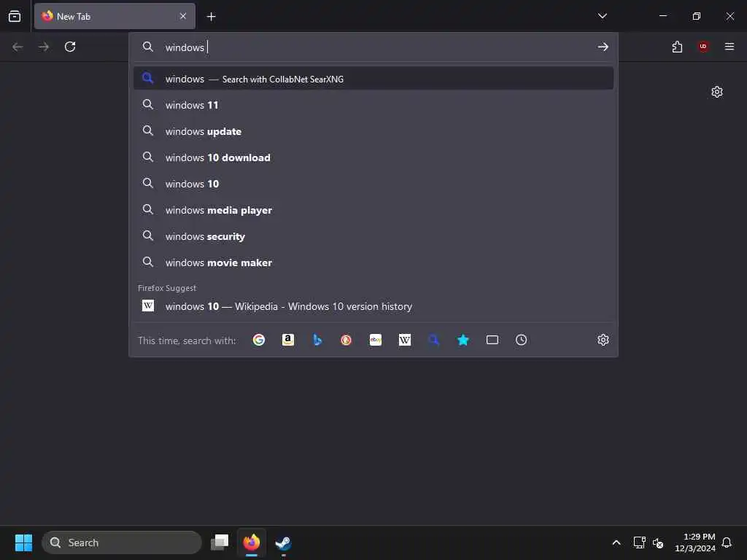This screenshot has height=560, width=747.
Task: Open the uBlock Origin extension icon
Action: [x=703, y=46]
